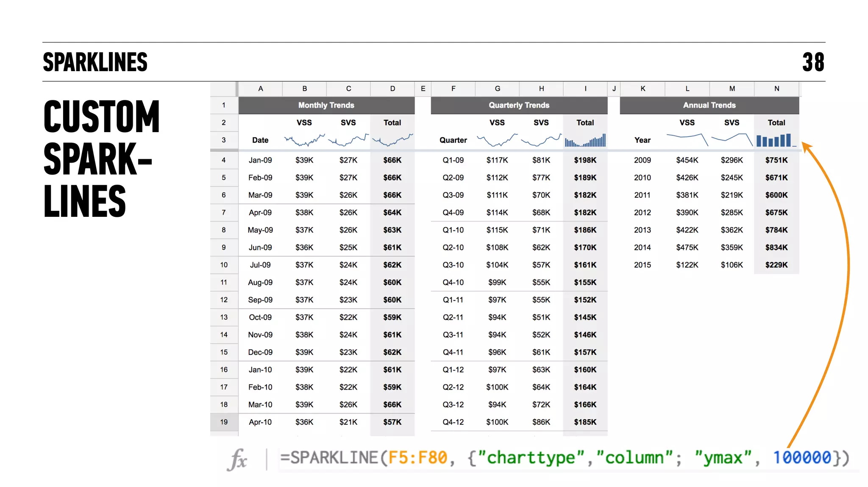Select cell $362K
The width and height of the screenshot is (868, 487).
pyautogui.click(x=732, y=230)
